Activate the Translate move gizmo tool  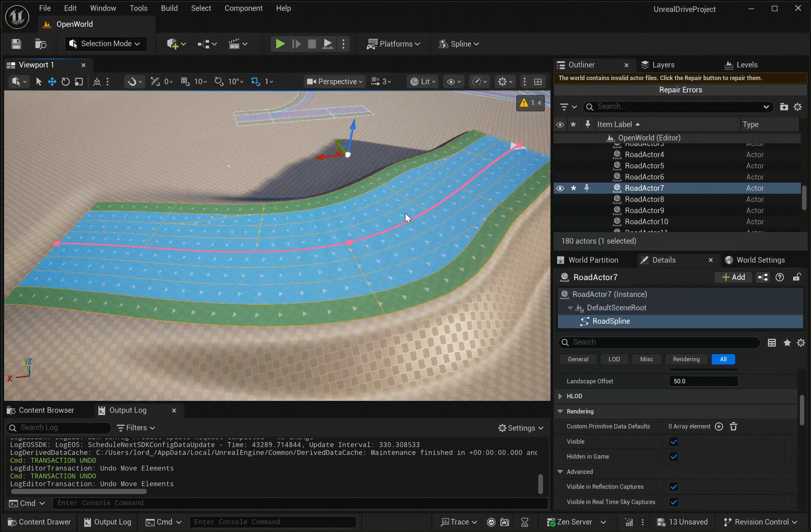(52, 82)
